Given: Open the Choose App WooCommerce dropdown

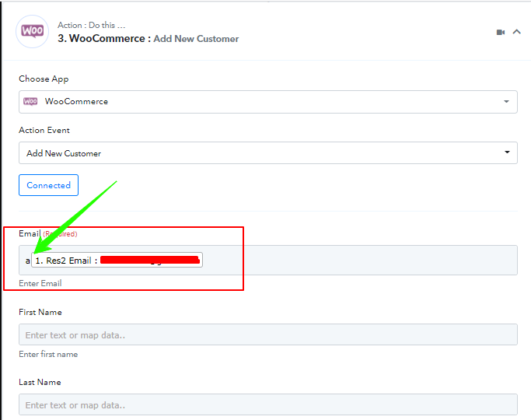Looking at the screenshot, I should (268, 102).
